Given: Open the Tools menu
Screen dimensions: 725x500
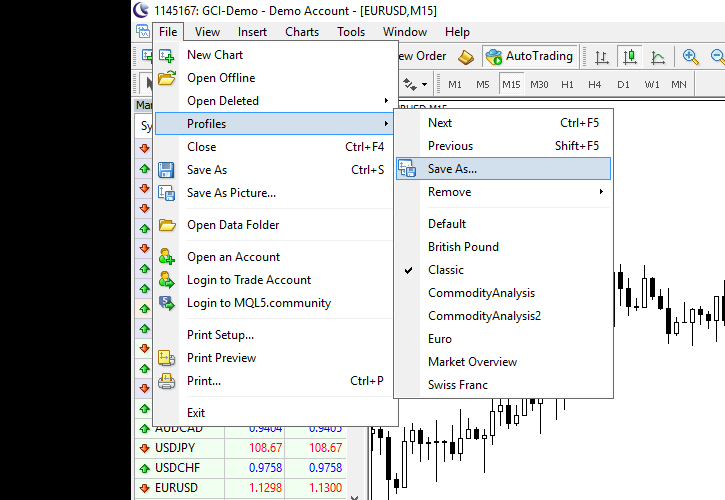Looking at the screenshot, I should click(351, 32).
